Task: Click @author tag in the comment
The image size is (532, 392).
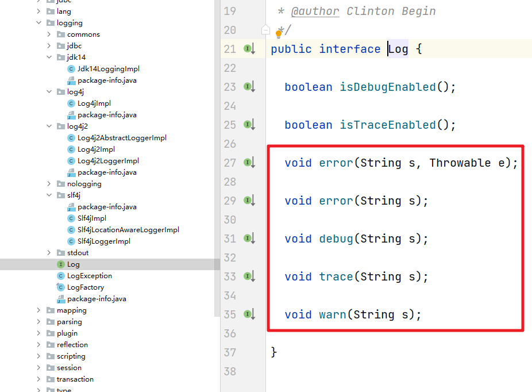Action: tap(315, 11)
